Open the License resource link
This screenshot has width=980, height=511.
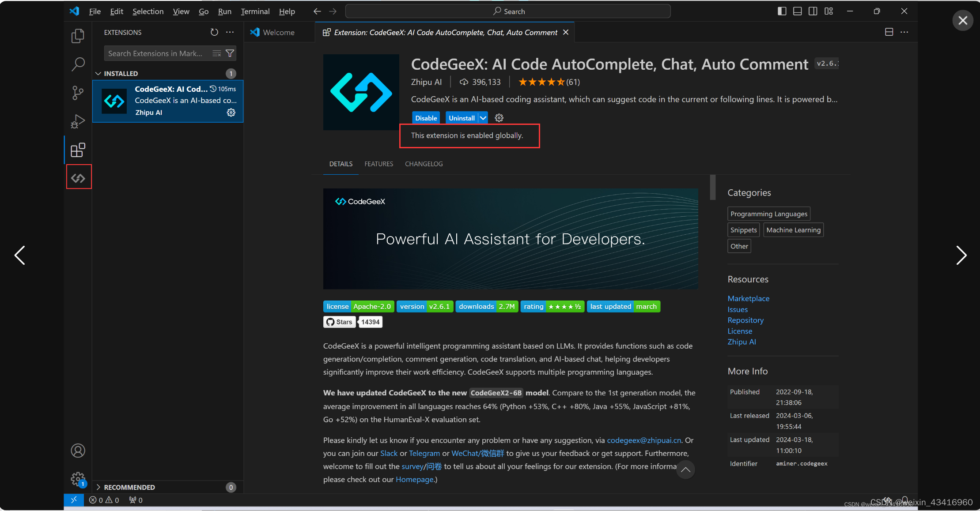pos(740,331)
